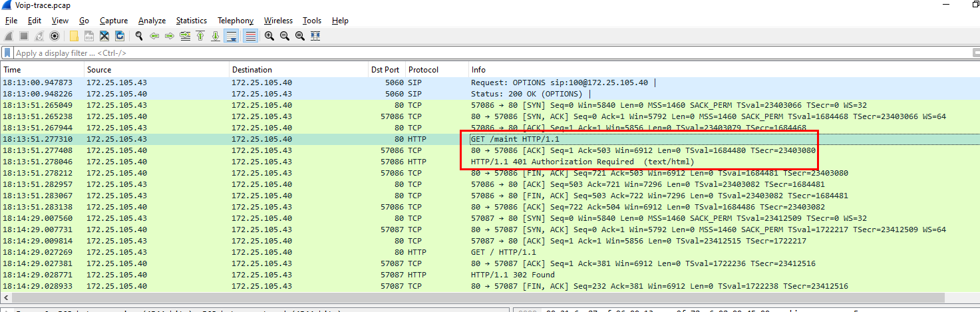
Task: Toggle packet list colorization
Action: [x=250, y=36]
